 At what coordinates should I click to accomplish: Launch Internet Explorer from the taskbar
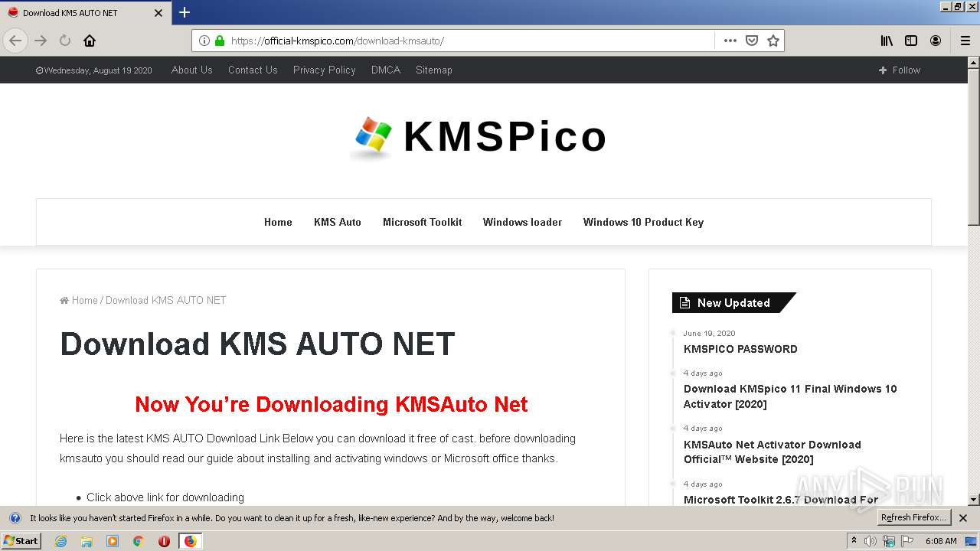(x=61, y=541)
